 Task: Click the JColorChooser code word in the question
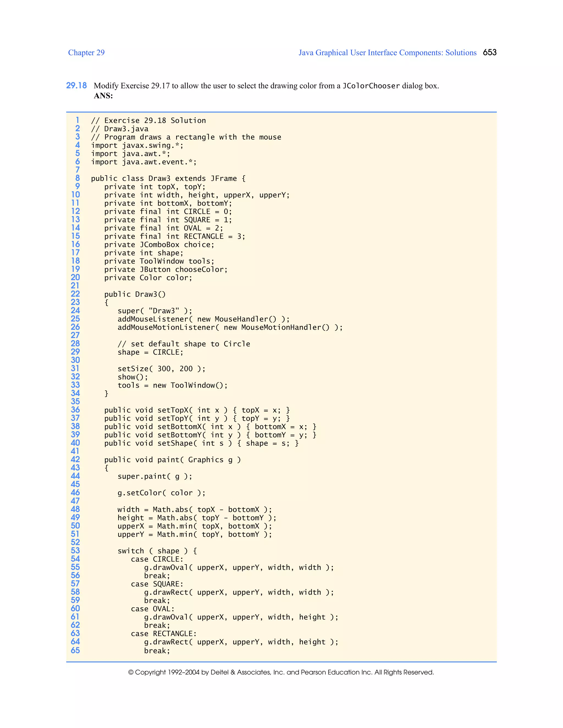[x=371, y=86]
